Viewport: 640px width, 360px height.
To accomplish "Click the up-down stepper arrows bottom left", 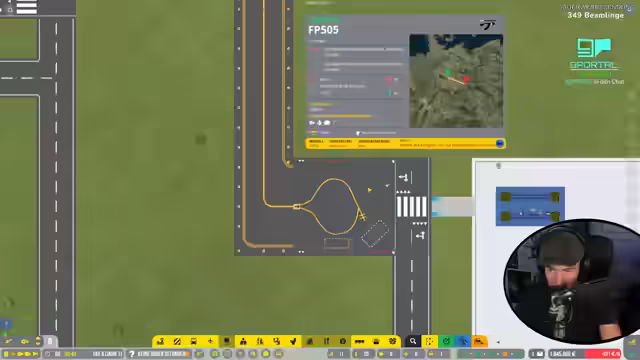I will pos(38,341).
